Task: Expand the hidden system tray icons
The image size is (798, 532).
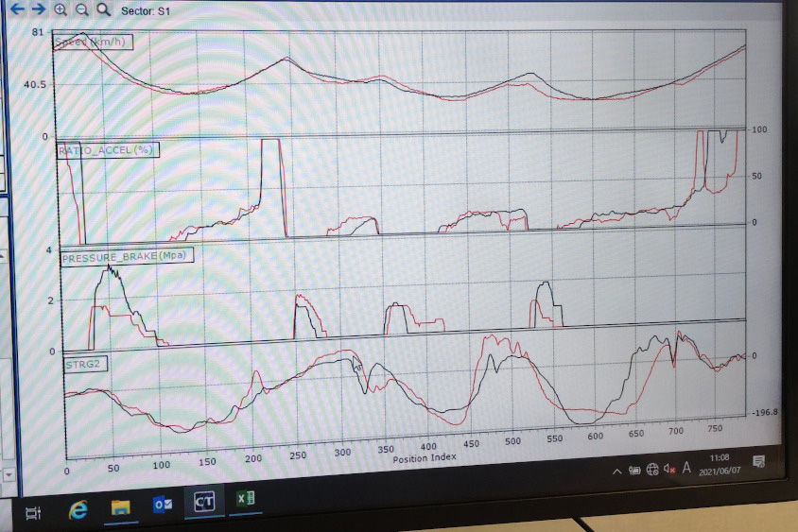Action: point(616,472)
